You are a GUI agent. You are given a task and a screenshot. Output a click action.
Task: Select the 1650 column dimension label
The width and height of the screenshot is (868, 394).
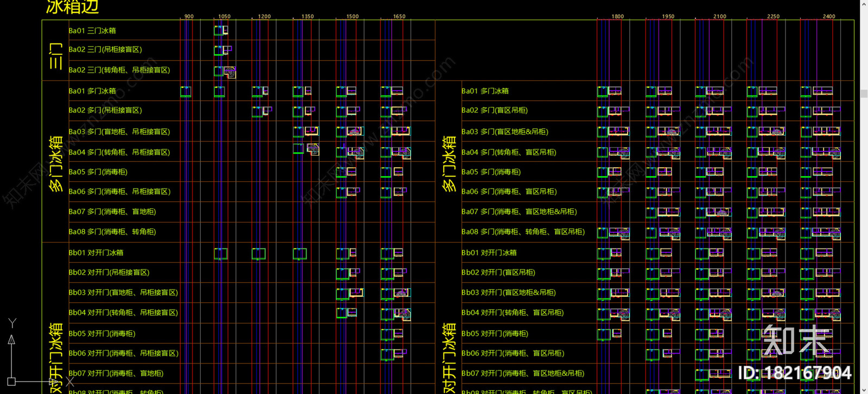pos(399,16)
